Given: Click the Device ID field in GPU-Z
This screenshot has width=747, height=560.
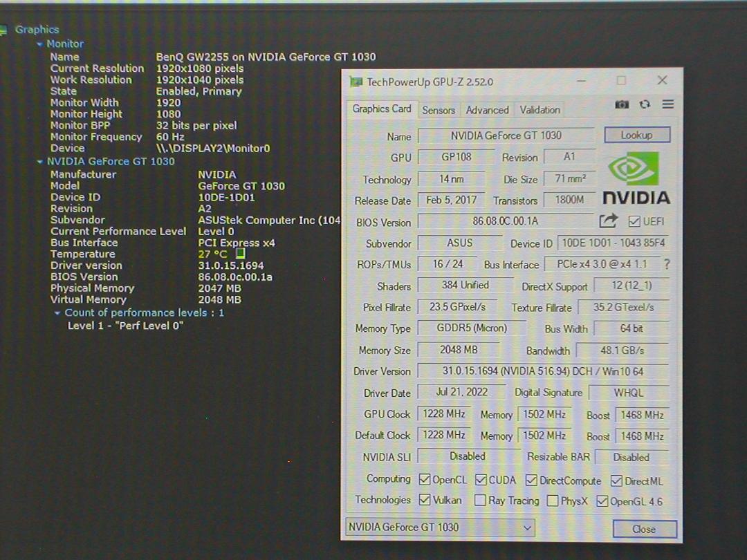Looking at the screenshot, I should pyautogui.click(x=613, y=243).
